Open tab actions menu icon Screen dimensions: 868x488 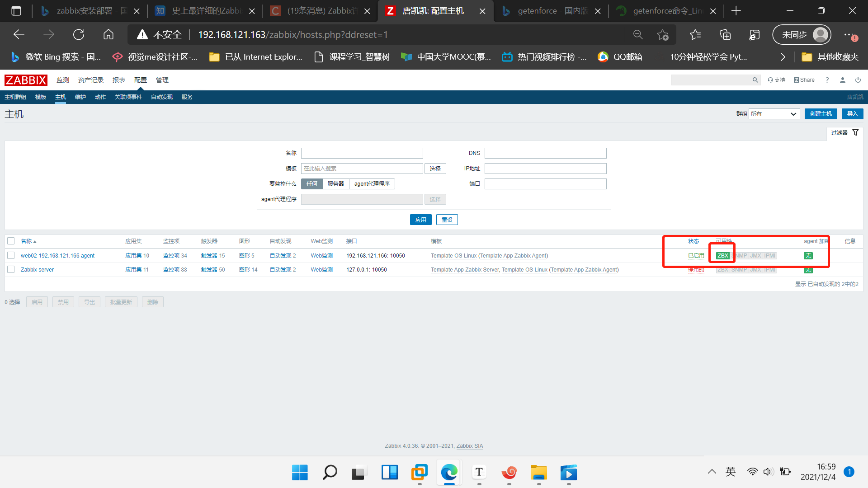[16, 11]
